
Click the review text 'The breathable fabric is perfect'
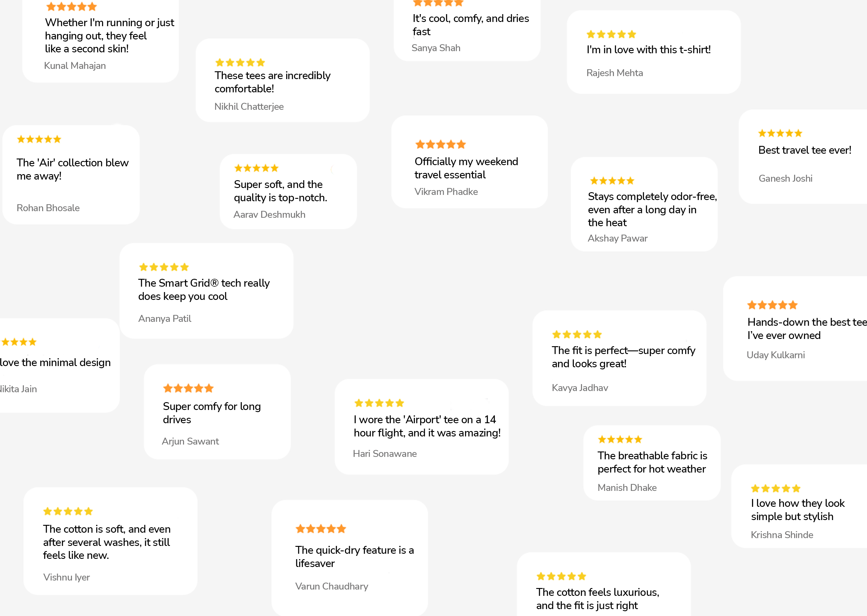click(652, 462)
